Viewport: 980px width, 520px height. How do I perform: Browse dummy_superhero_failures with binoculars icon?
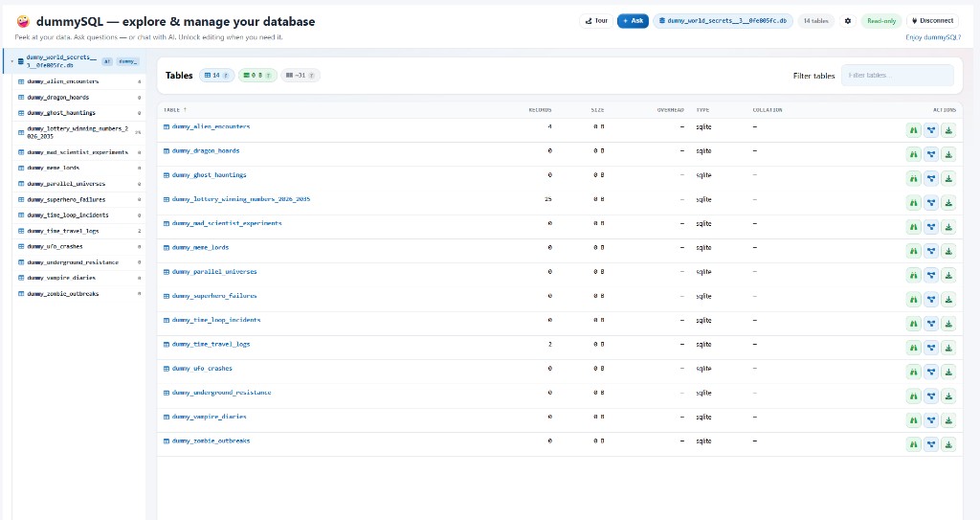[914, 299]
